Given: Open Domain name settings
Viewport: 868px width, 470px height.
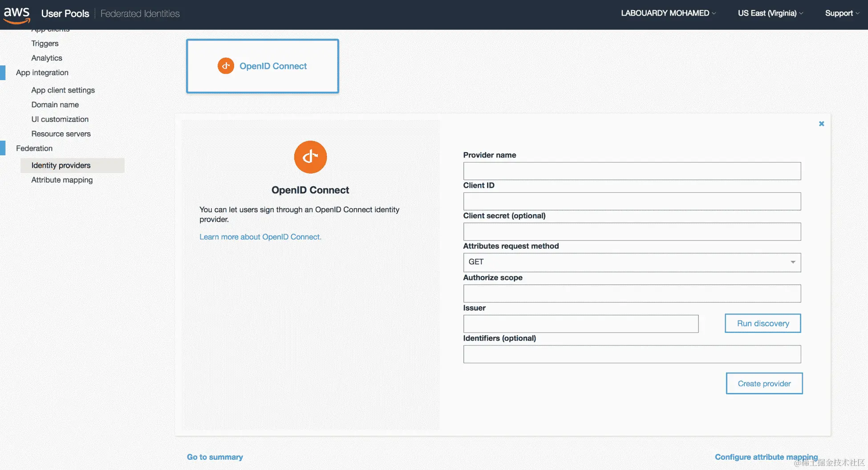Looking at the screenshot, I should point(55,105).
